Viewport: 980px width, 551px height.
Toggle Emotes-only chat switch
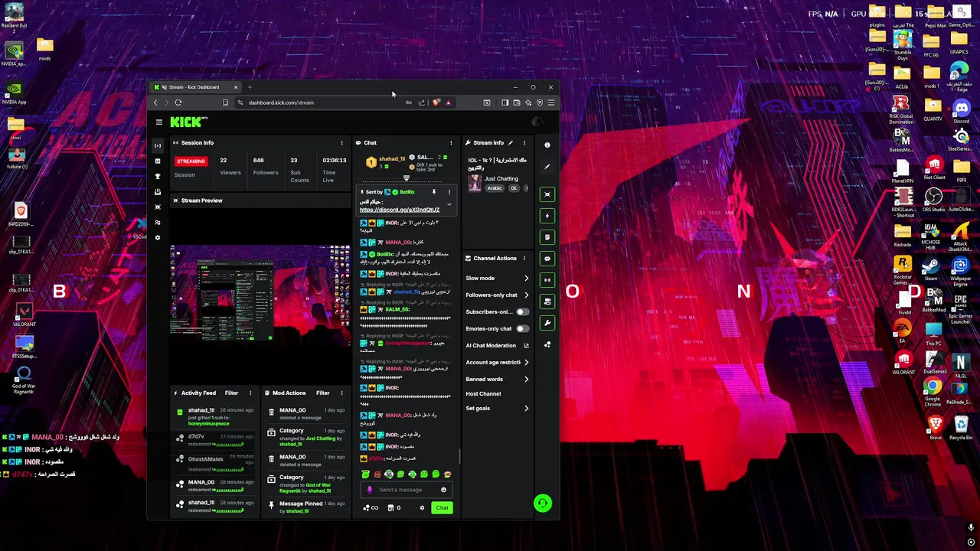coord(522,329)
